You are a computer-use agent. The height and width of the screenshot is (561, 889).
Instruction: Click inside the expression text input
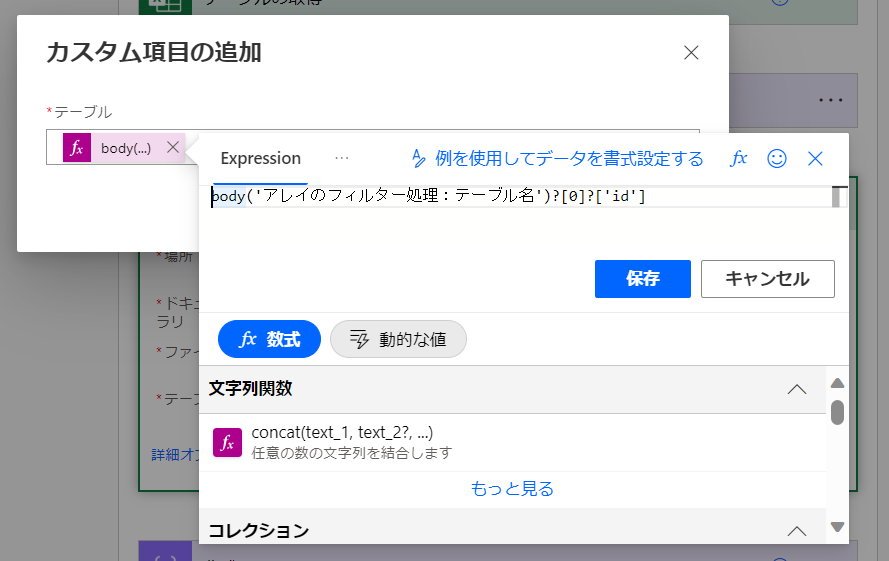[x=520, y=196]
